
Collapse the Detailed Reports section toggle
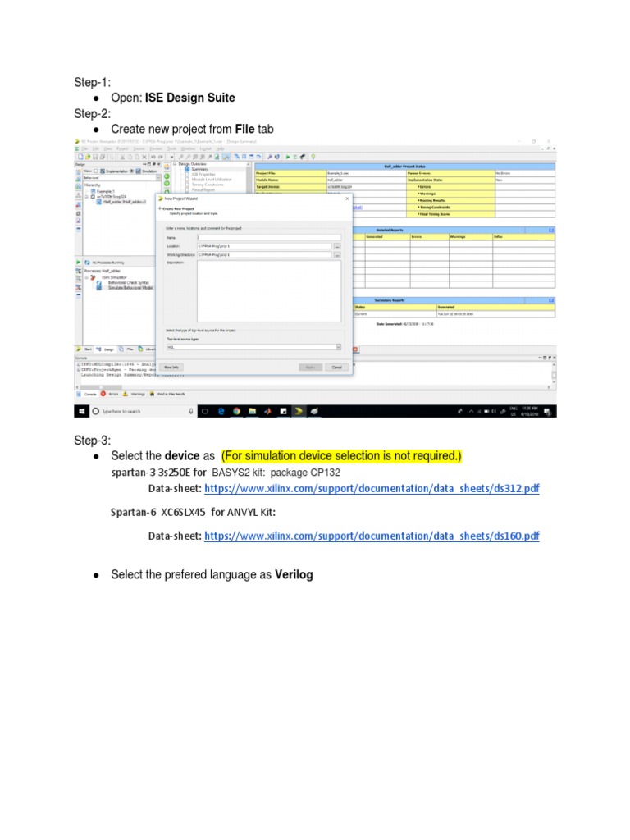tap(551, 230)
